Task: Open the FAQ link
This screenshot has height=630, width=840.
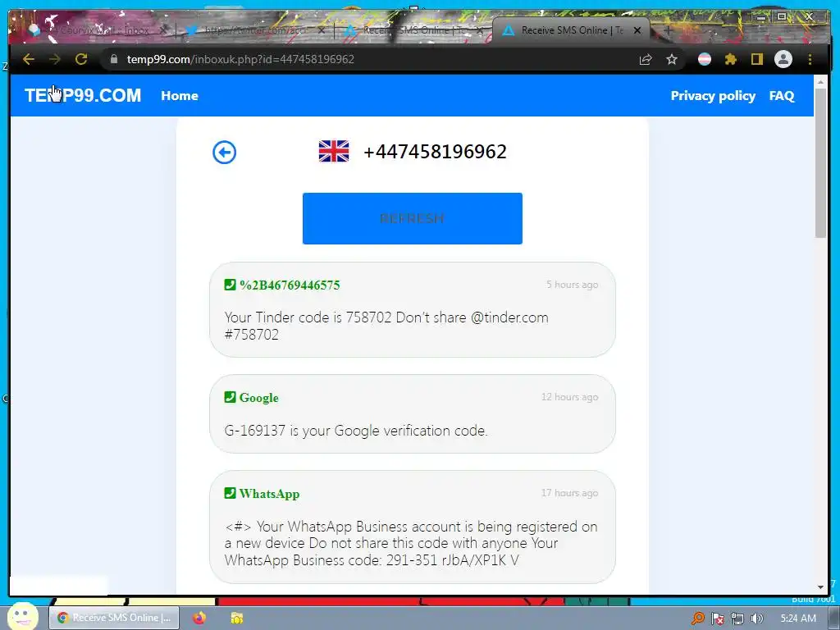Action: pos(782,96)
